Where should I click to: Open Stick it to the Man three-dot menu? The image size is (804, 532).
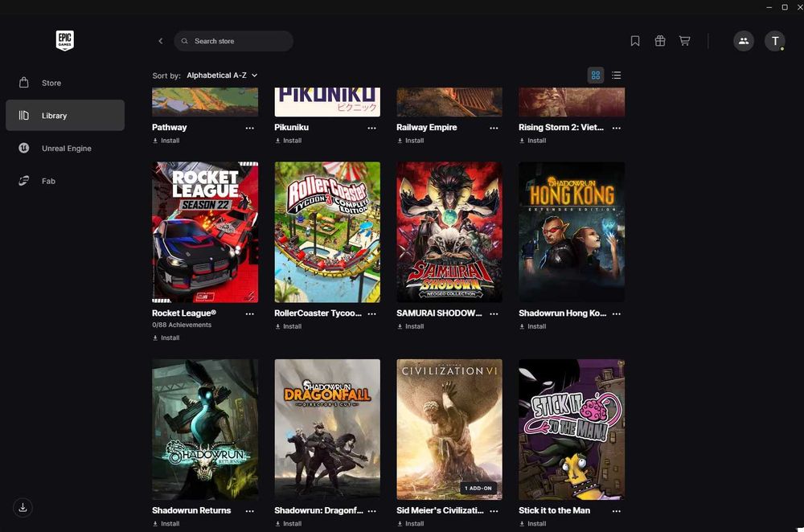pos(617,511)
